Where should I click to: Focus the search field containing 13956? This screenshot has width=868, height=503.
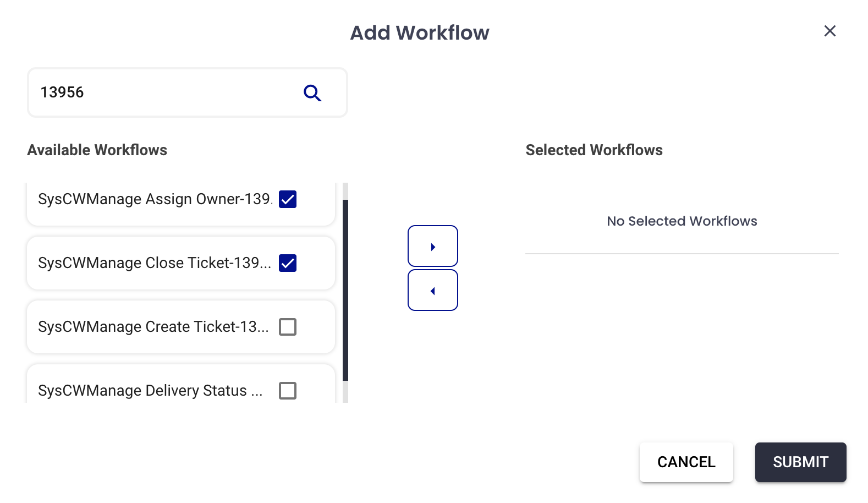[165, 92]
